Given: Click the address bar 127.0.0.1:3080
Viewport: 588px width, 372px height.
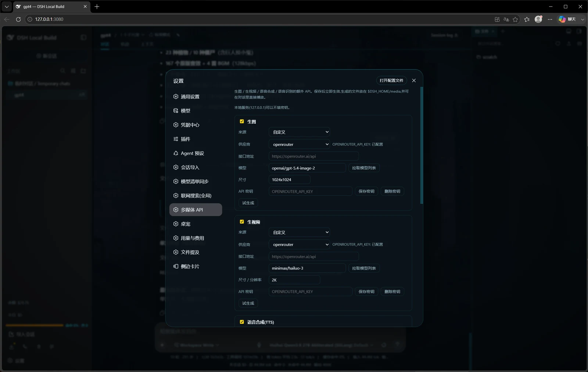Looking at the screenshot, I should (x=49, y=19).
